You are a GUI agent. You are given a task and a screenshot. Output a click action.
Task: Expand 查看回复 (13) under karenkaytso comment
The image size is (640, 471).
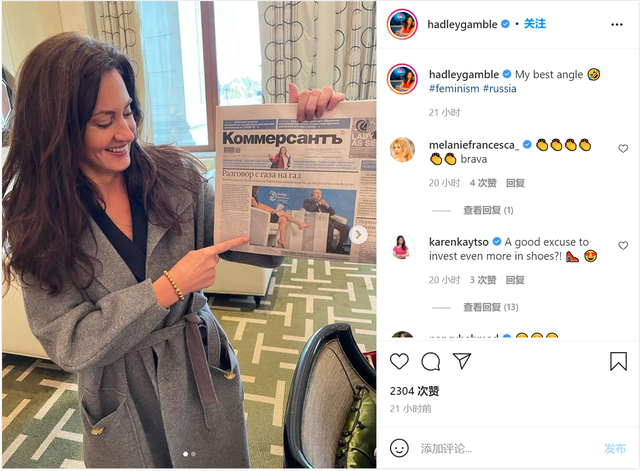(x=491, y=307)
